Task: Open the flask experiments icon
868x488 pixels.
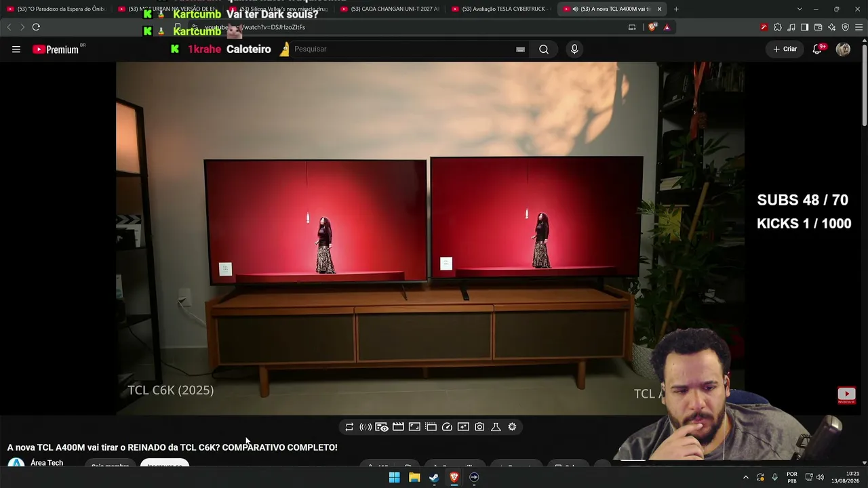Action: coord(496,427)
